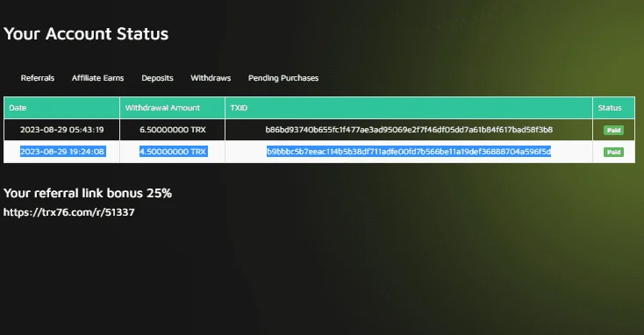Click the trx76.com referral link
Screen dimensions: 644x335
point(69,212)
